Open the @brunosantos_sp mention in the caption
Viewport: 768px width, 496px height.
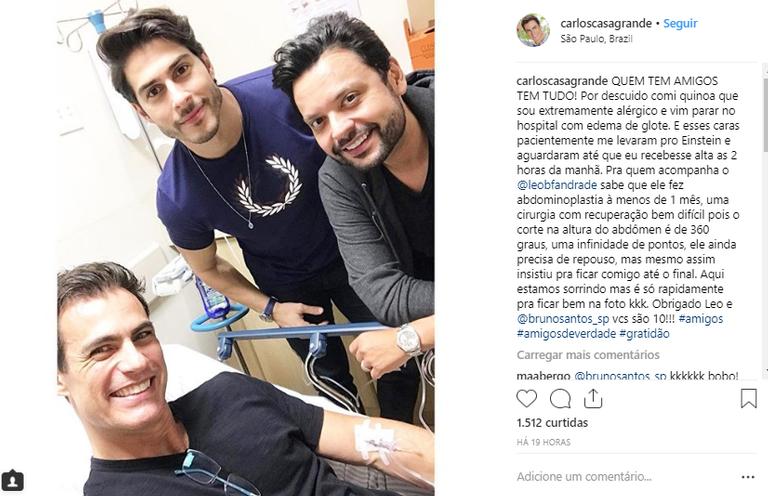(x=563, y=319)
